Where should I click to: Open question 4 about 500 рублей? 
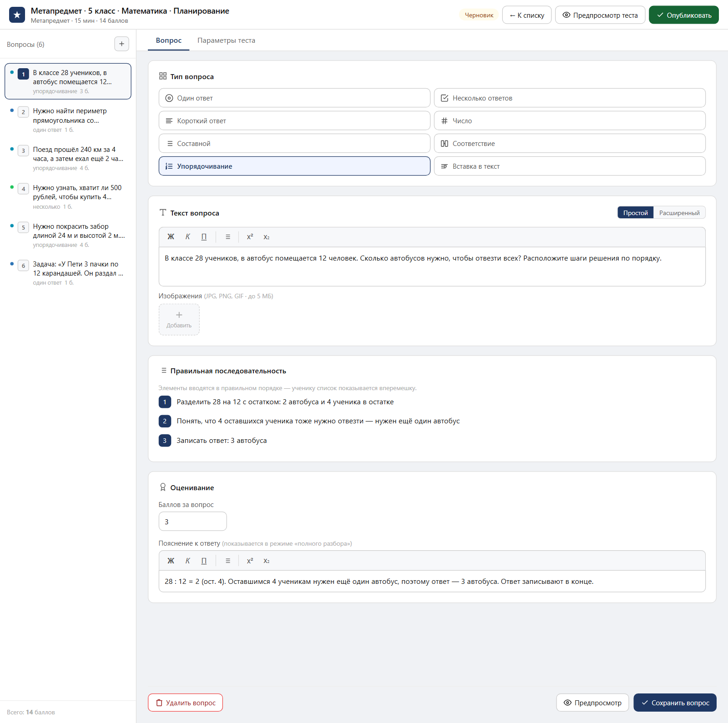[x=68, y=196]
